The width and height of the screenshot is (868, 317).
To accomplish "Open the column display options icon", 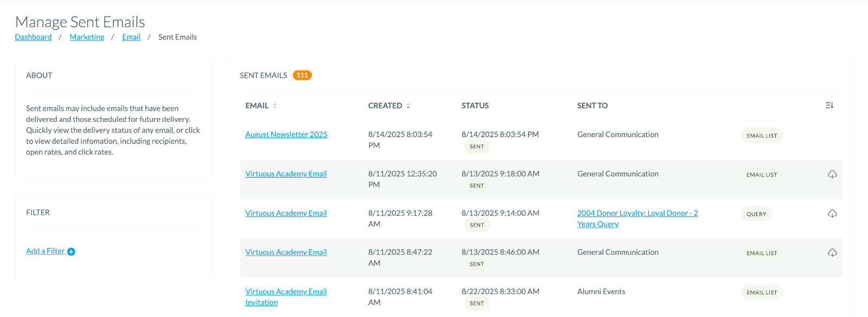I will pos(829,106).
